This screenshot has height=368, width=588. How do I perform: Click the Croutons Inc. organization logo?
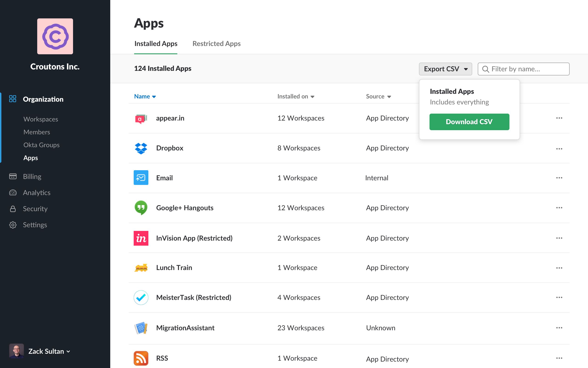coord(55,36)
